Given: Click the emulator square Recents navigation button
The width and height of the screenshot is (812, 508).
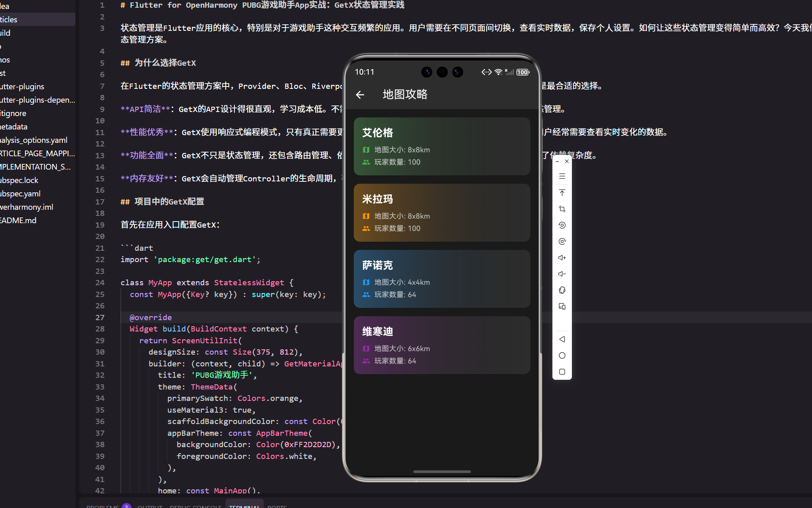Looking at the screenshot, I should (562, 372).
